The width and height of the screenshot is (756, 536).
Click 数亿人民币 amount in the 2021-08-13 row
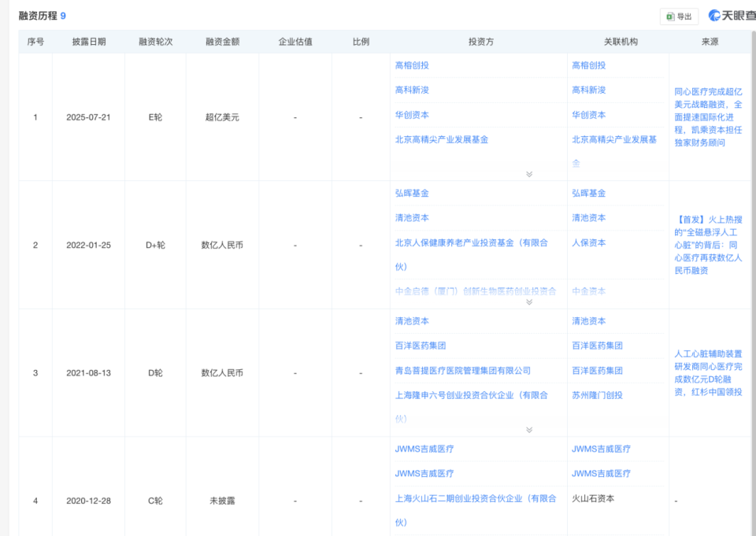pos(222,372)
